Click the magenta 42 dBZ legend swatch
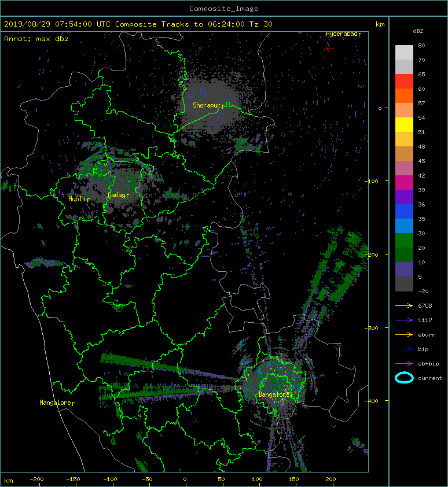 (404, 182)
